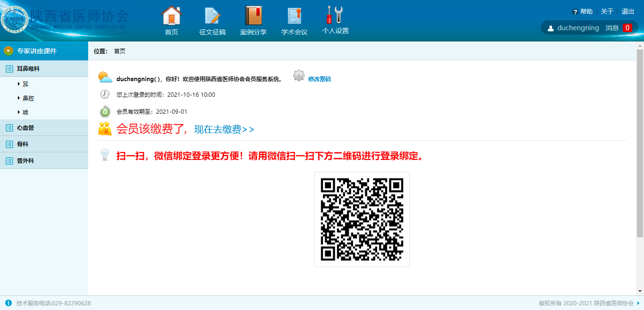Click the CMDA association logo
Screen dimensions: 644x310
(15, 19)
